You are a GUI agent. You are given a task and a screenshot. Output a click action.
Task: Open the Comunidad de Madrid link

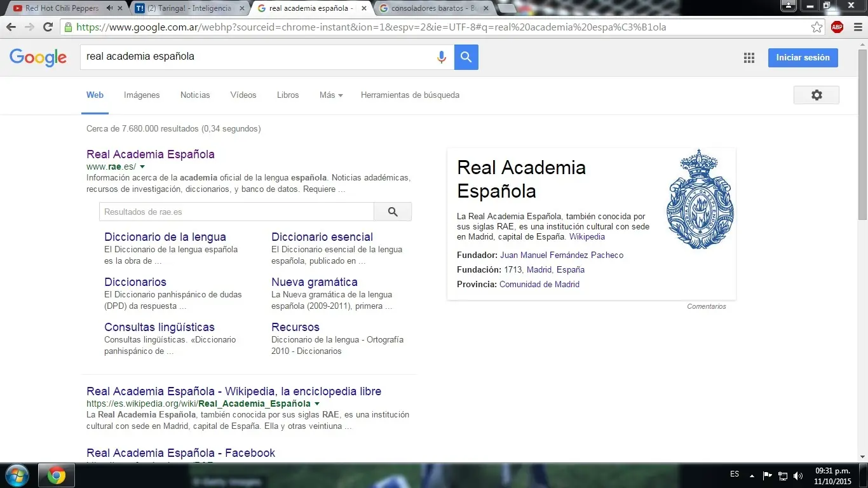point(539,285)
